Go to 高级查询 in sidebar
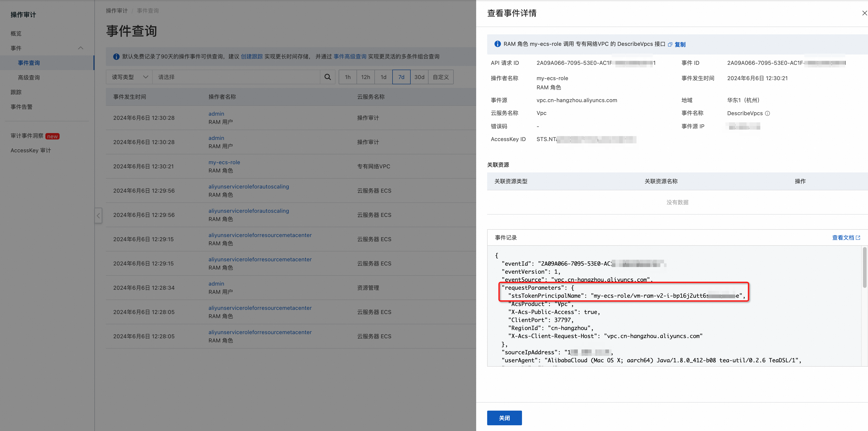 29,77
